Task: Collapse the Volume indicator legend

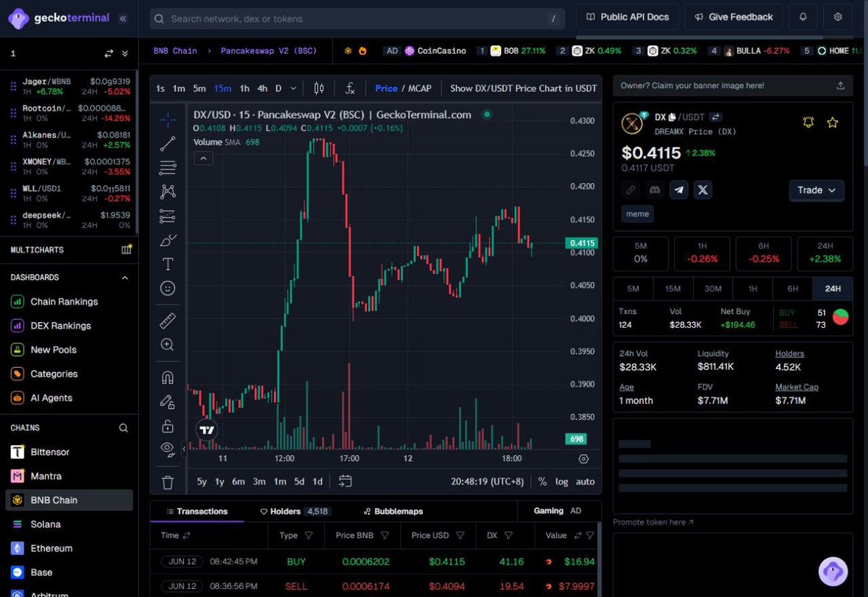Action: [x=203, y=158]
